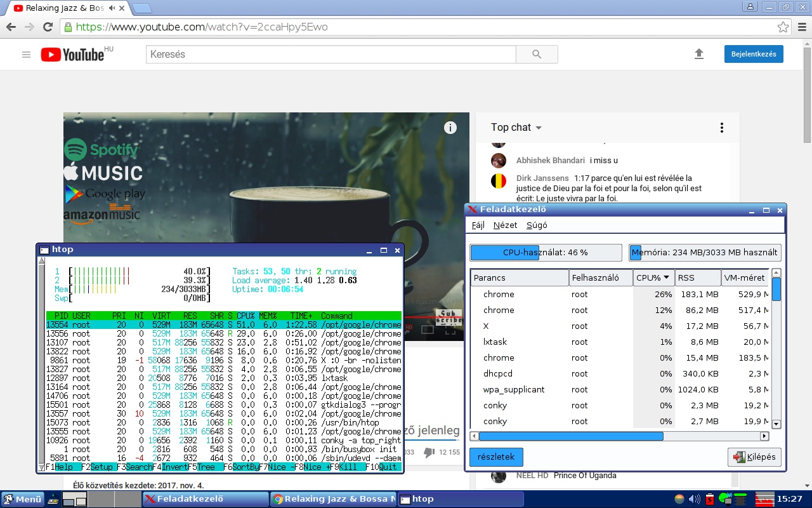Click Abhishek Bhandari's chat avatar
The width and height of the screenshot is (812, 508).
point(499,160)
